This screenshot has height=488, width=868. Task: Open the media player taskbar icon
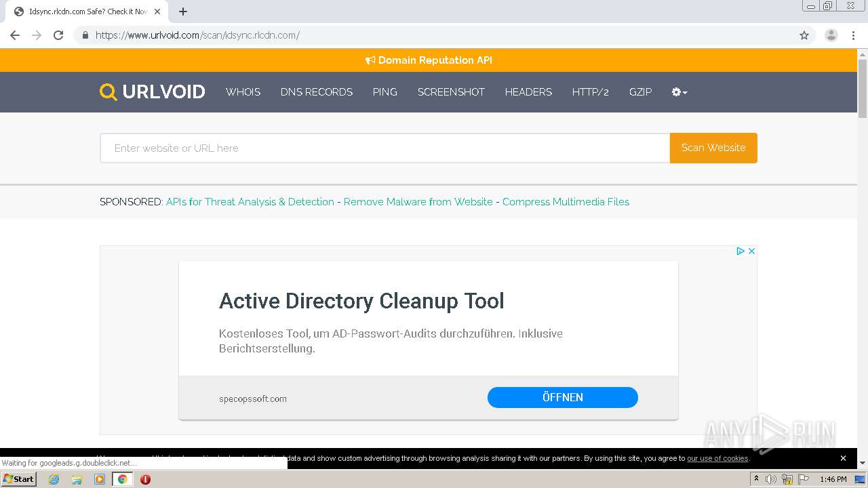pyautogui.click(x=100, y=479)
